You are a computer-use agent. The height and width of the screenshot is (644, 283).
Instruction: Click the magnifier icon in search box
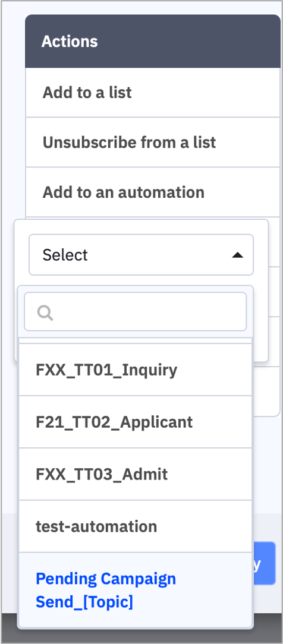click(x=45, y=313)
